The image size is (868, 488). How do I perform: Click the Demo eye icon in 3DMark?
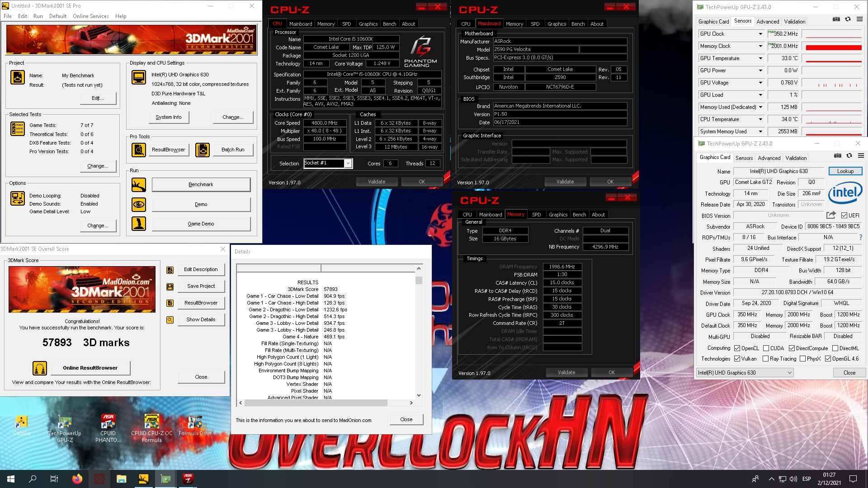(139, 205)
